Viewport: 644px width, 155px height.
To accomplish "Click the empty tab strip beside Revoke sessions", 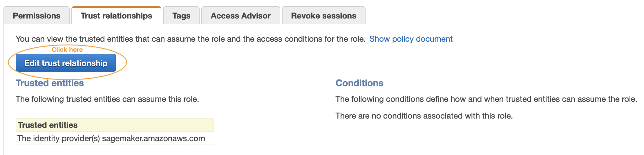I will click(504, 16).
